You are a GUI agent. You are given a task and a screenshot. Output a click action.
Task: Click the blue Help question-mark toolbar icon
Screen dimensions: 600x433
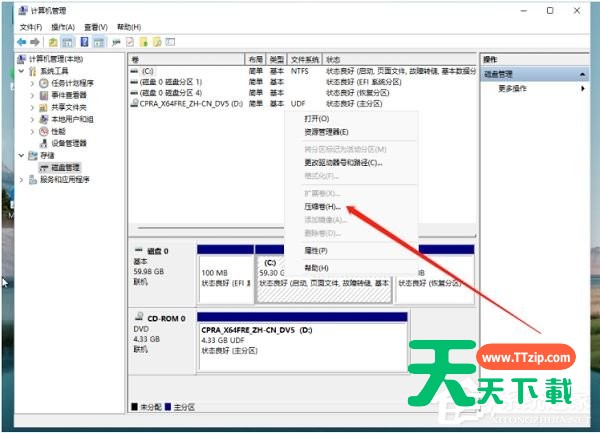[85, 42]
